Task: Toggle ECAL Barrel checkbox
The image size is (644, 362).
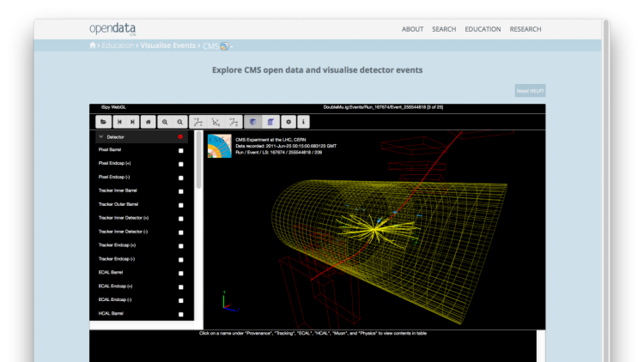Action: (180, 273)
